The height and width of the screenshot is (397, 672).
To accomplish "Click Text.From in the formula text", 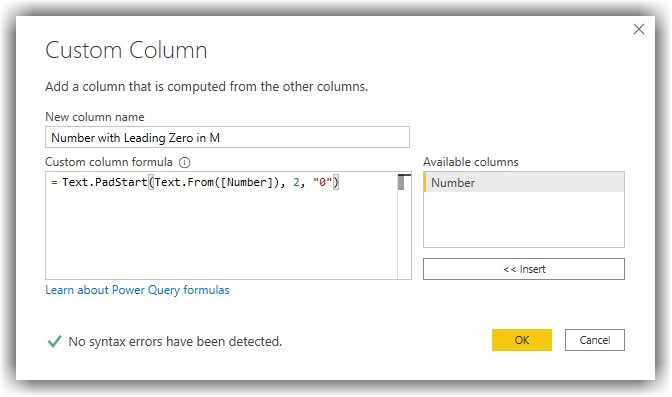I will (184, 182).
